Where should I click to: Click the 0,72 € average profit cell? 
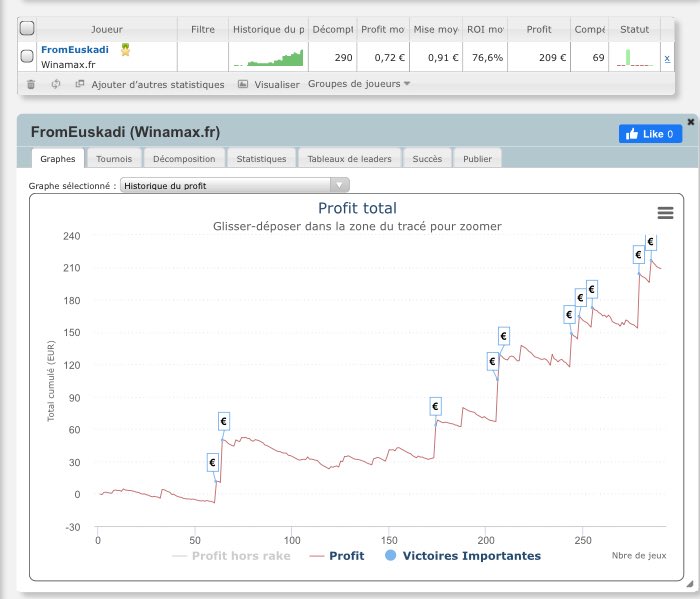tap(383, 57)
